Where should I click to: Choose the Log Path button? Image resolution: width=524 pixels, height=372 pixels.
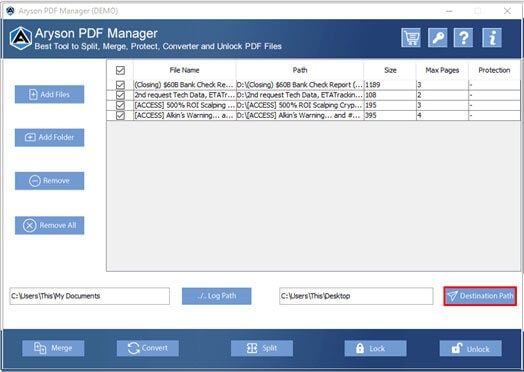[217, 296]
